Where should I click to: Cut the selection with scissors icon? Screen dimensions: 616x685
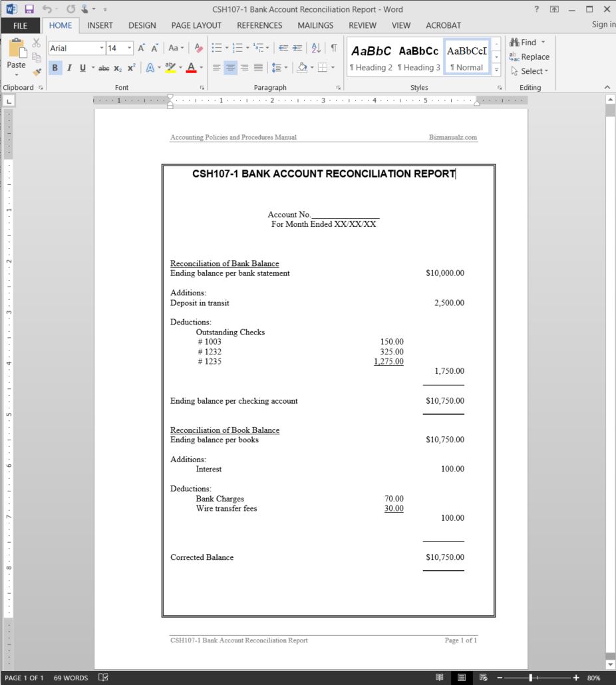coord(37,43)
